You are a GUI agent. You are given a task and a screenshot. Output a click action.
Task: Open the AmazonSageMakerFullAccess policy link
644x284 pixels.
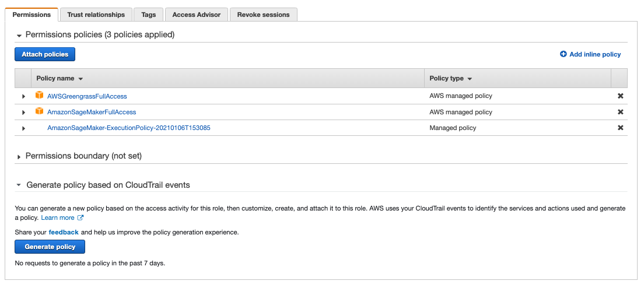point(92,111)
